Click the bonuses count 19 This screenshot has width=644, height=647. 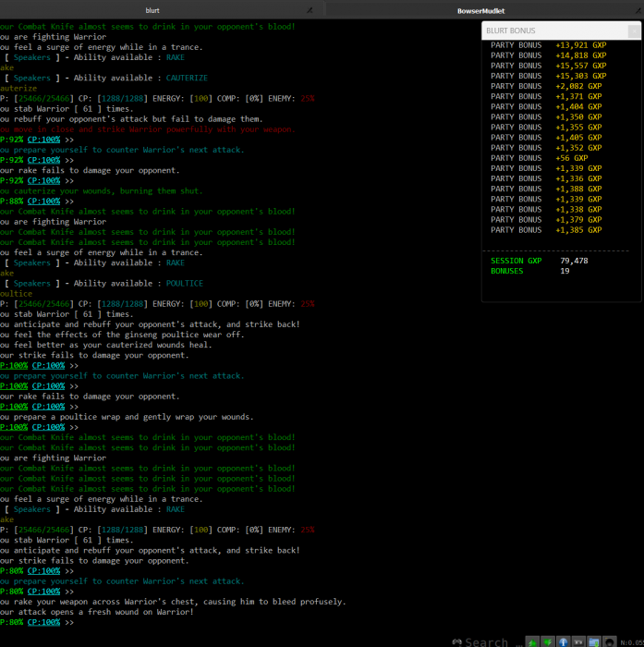565,271
